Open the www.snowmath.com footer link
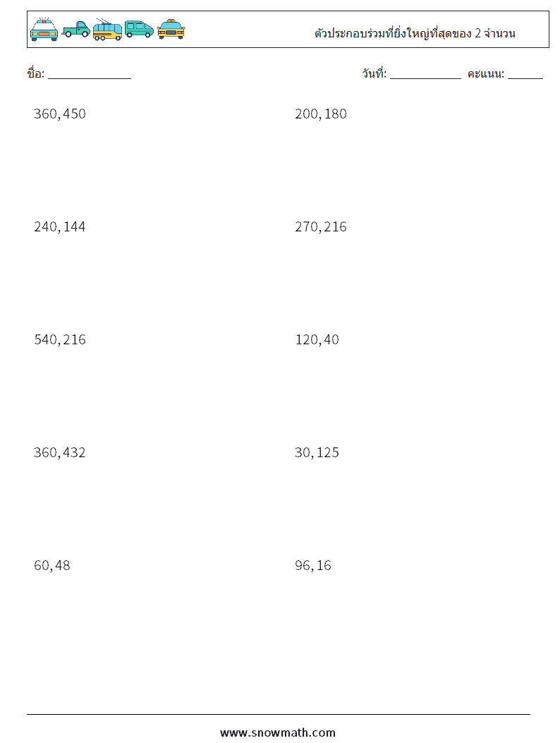Image resolution: width=560 pixels, height=743 pixels. [x=278, y=732]
